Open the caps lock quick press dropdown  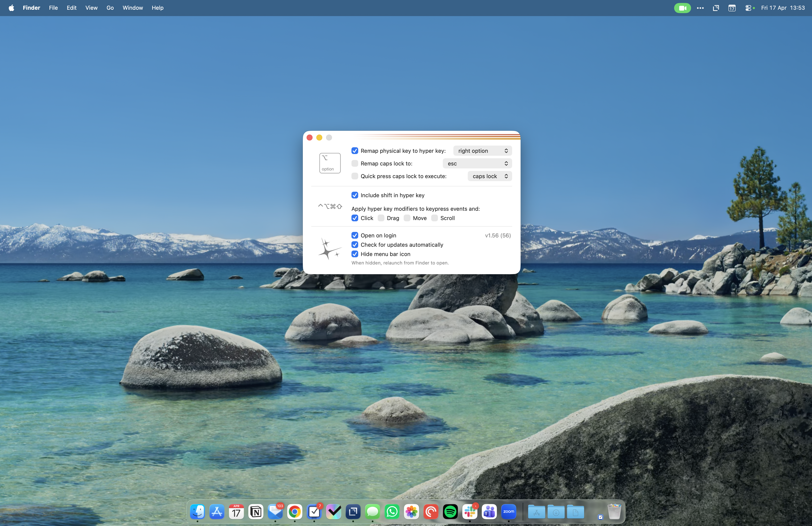point(490,176)
